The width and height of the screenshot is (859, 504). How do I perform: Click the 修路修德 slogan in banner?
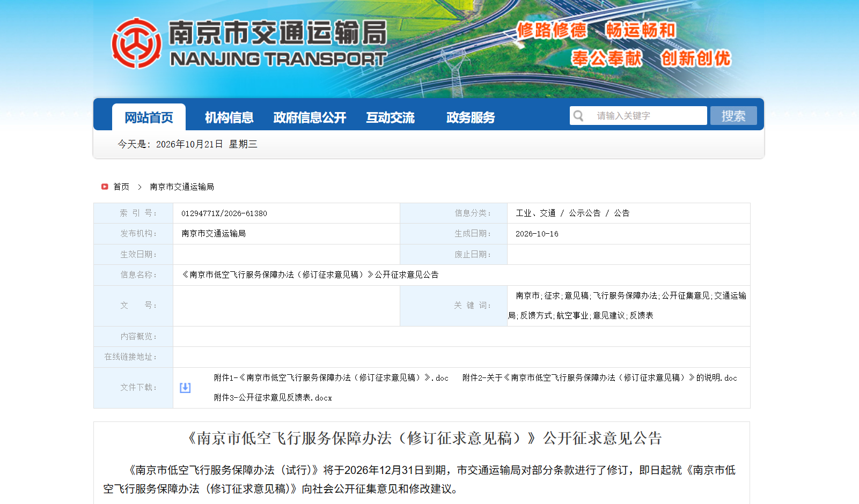[x=552, y=30]
